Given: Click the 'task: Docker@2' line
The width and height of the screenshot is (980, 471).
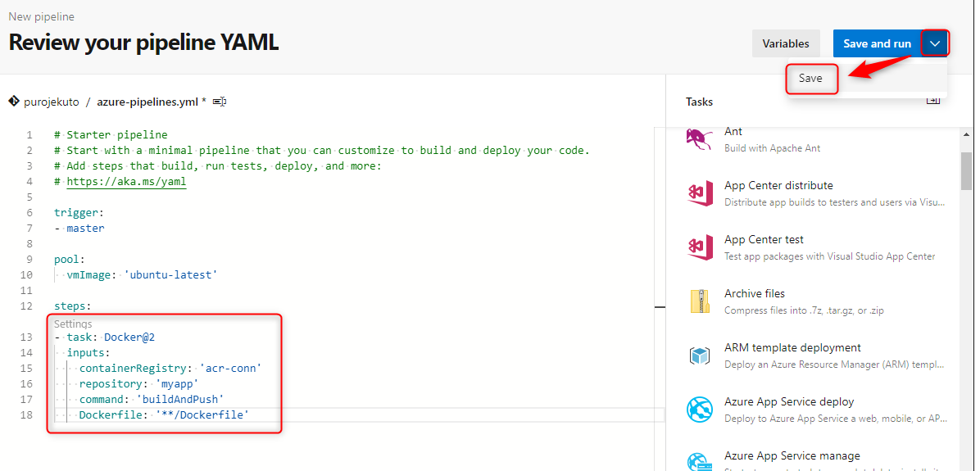Looking at the screenshot, I should coord(104,337).
